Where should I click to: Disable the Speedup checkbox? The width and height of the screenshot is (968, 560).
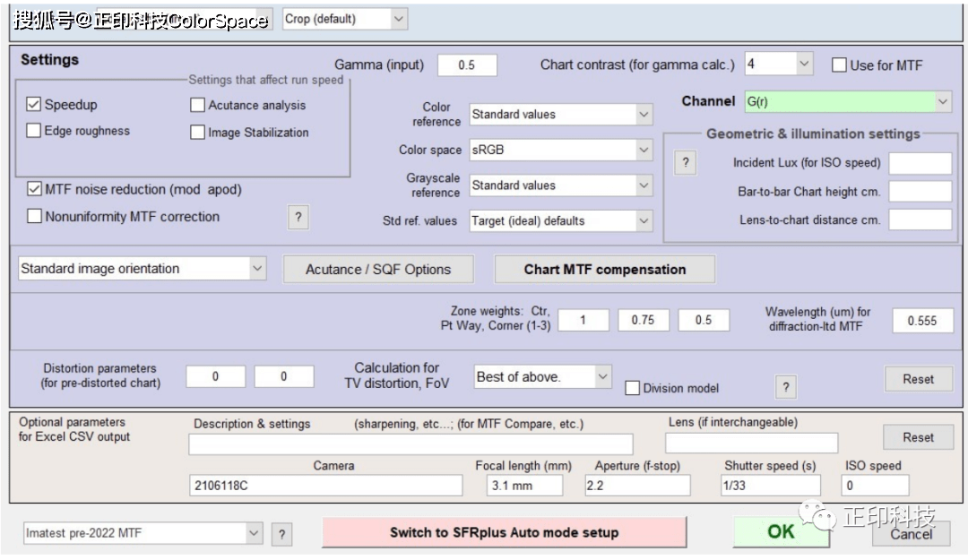click(34, 105)
